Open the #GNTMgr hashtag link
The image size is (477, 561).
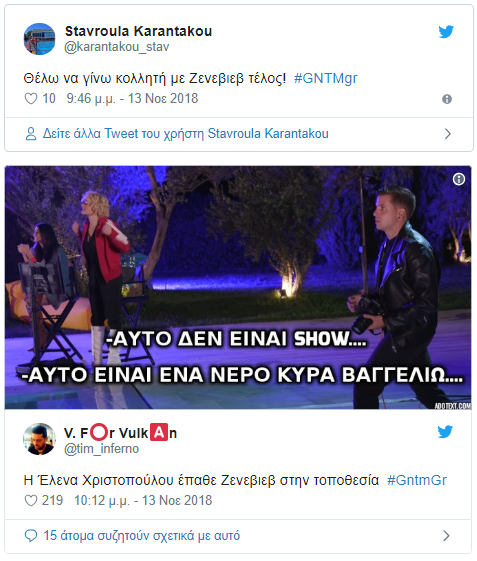[x=326, y=78]
